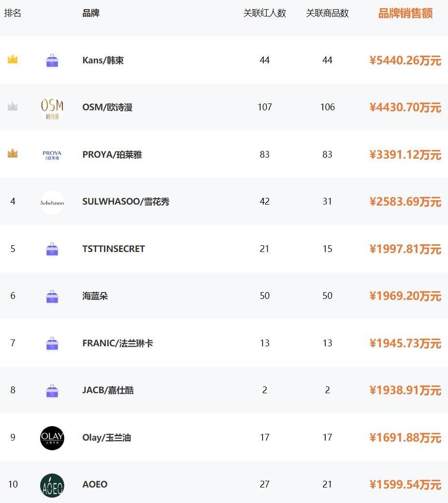The width and height of the screenshot is (448, 503).
Task: Click OSM's ¥4430.70万元 sales figure
Action: [x=405, y=107]
